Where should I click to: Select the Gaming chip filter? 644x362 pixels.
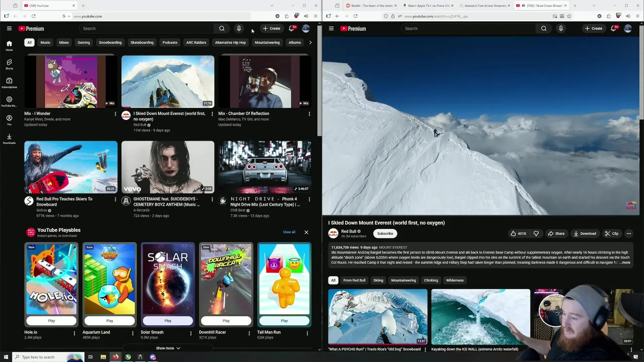coord(84,43)
